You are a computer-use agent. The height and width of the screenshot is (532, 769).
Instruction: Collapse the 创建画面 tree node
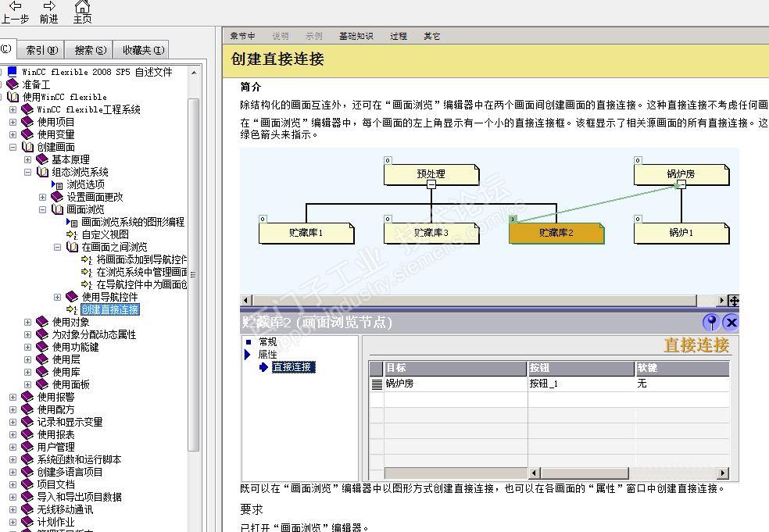(13, 147)
